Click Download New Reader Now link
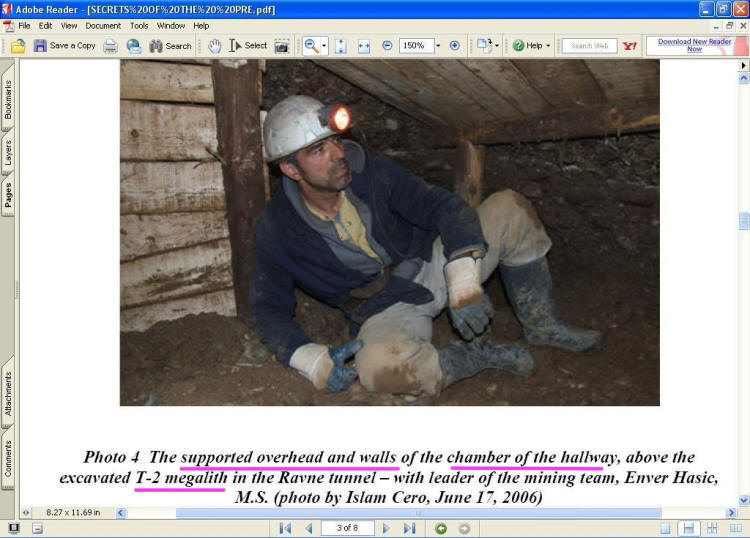 point(695,45)
